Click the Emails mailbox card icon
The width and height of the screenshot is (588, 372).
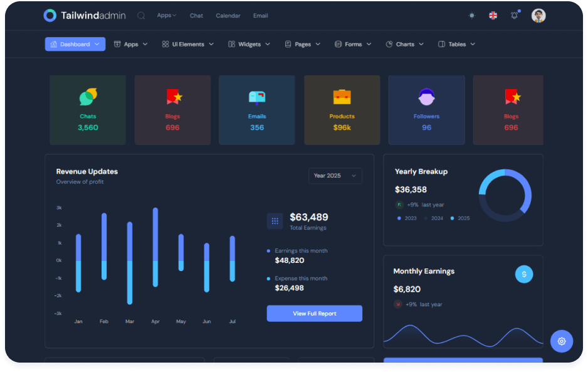[x=257, y=97]
